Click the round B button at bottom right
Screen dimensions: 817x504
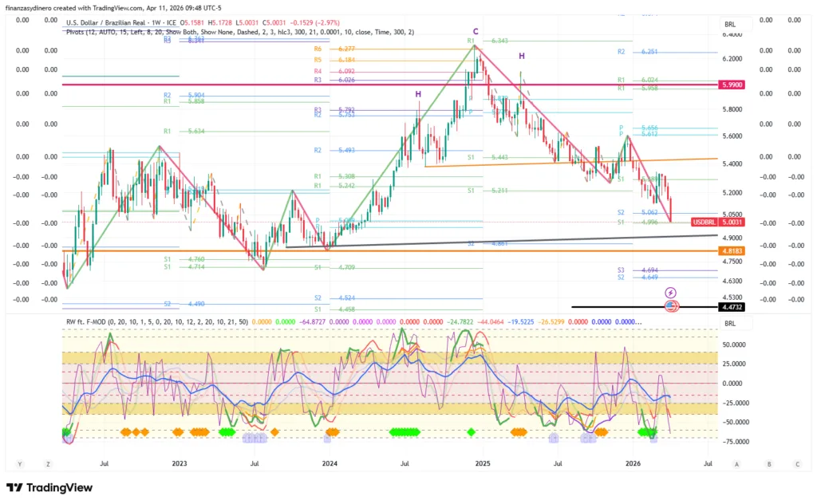(768, 463)
